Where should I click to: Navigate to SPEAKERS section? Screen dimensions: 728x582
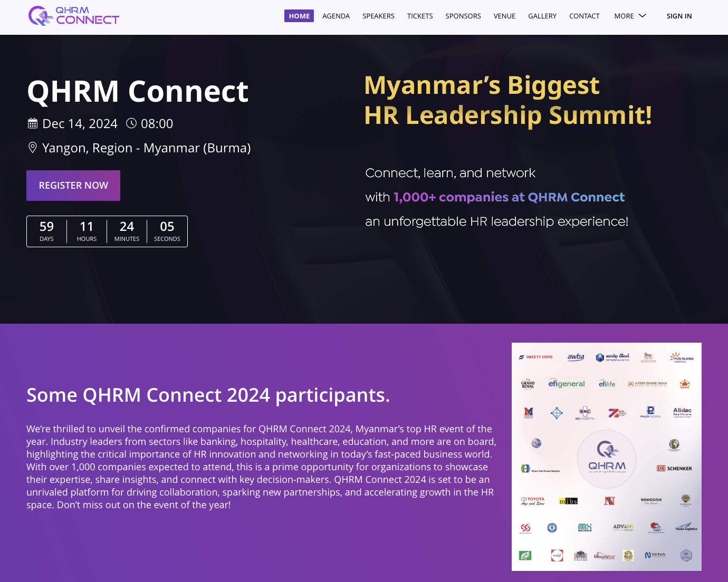(378, 16)
